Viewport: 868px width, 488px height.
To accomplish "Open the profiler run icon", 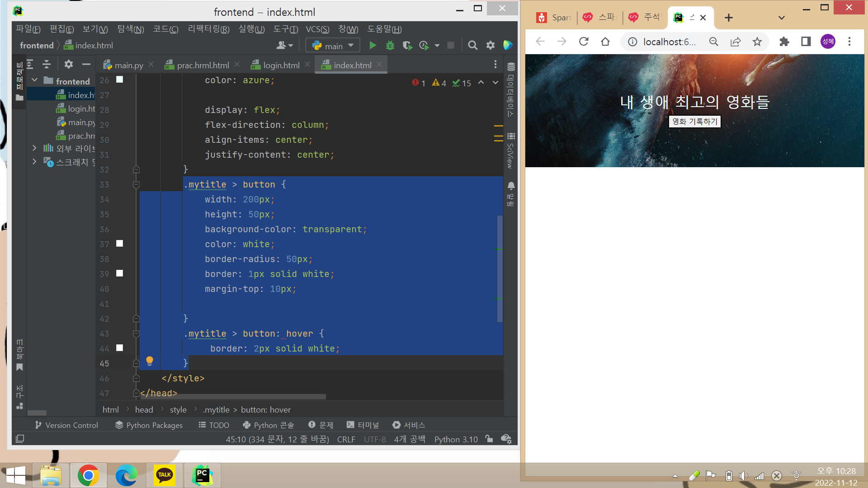I will (x=424, y=45).
